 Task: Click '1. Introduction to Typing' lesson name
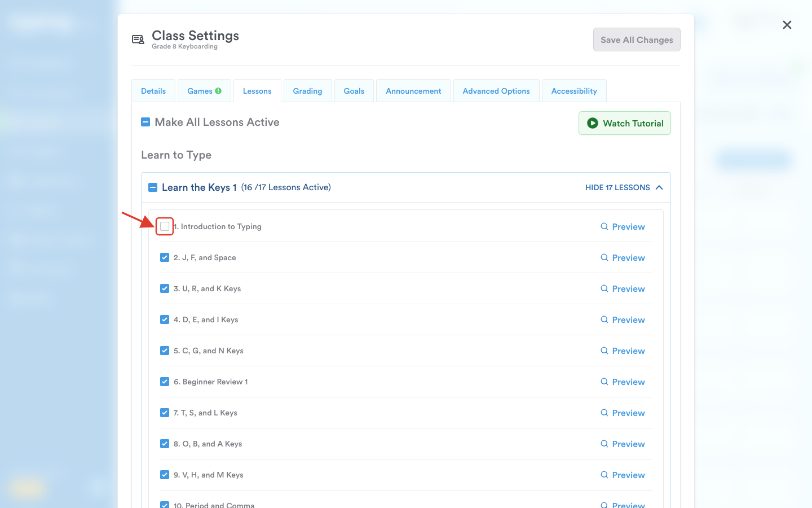[218, 226]
